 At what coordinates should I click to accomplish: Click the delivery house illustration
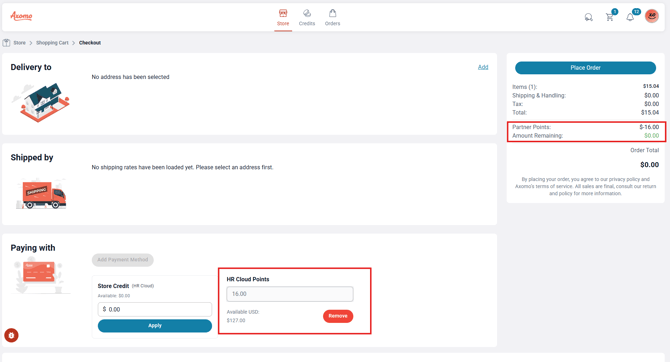(x=41, y=103)
